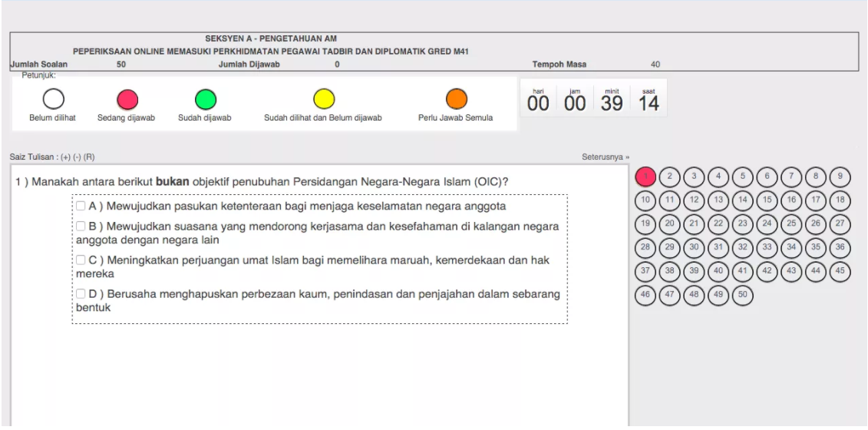Viewport: 868px width, 430px height.
Task: Open question 32
Action: pyautogui.click(x=743, y=248)
